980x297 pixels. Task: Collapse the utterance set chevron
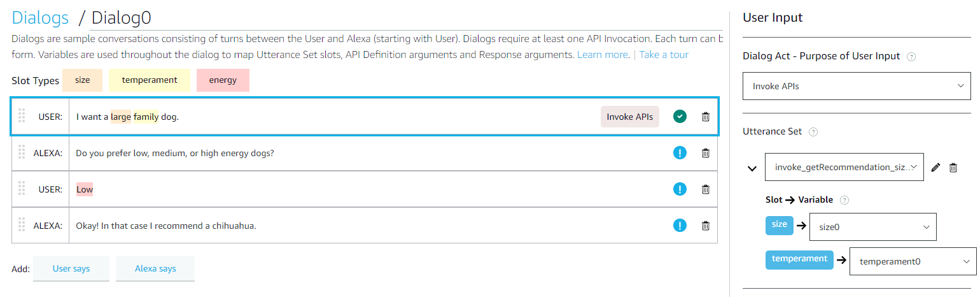coord(752,168)
